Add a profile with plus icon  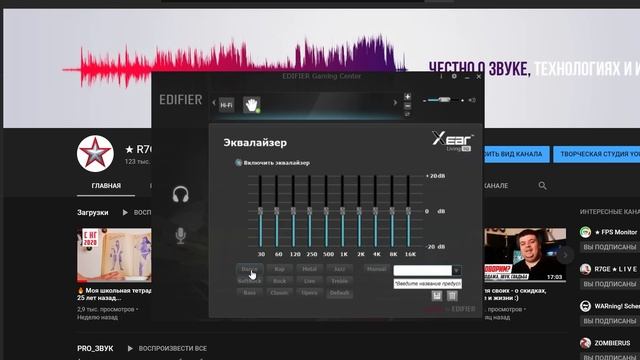(x=407, y=97)
